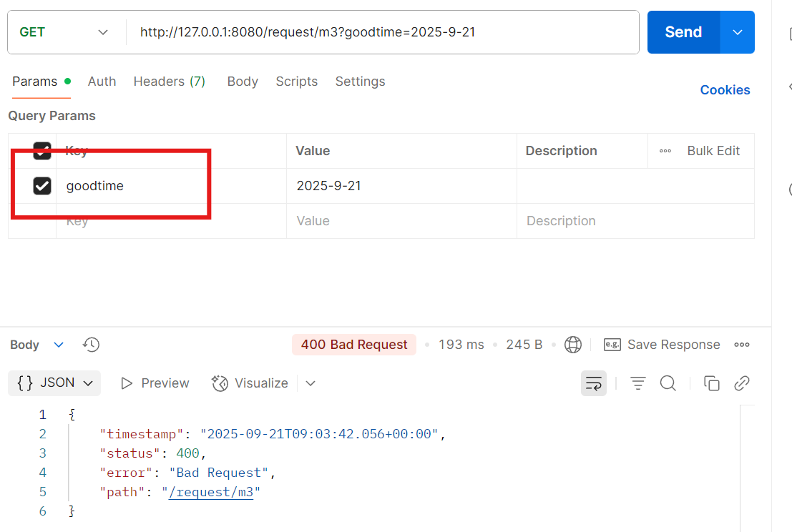Click the goodtime row's Description cell

(x=635, y=186)
